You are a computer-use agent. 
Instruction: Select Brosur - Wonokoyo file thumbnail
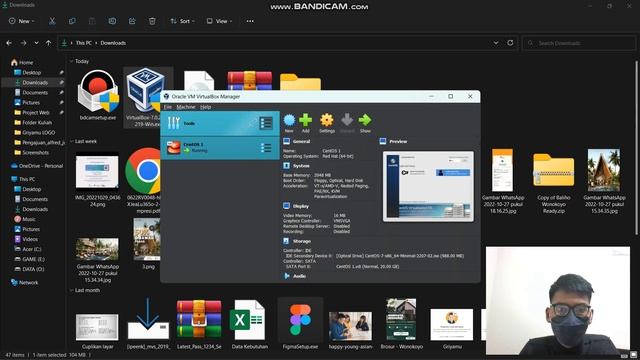point(401,324)
